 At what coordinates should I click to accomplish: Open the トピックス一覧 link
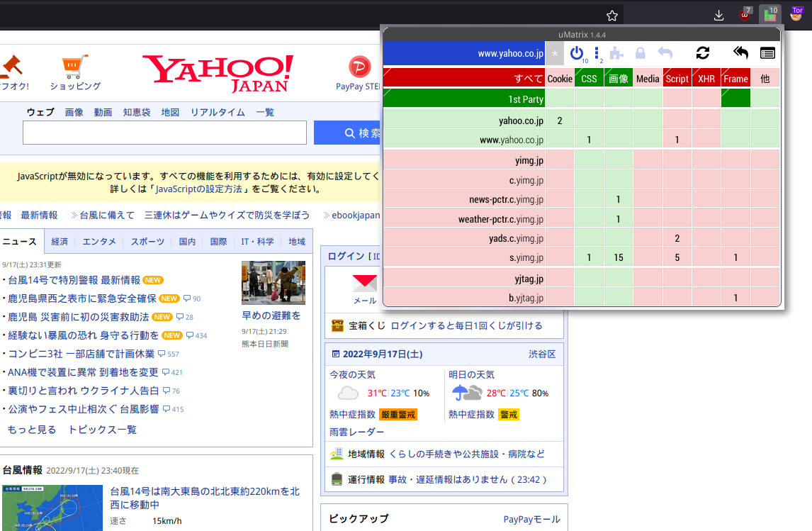[x=103, y=430]
